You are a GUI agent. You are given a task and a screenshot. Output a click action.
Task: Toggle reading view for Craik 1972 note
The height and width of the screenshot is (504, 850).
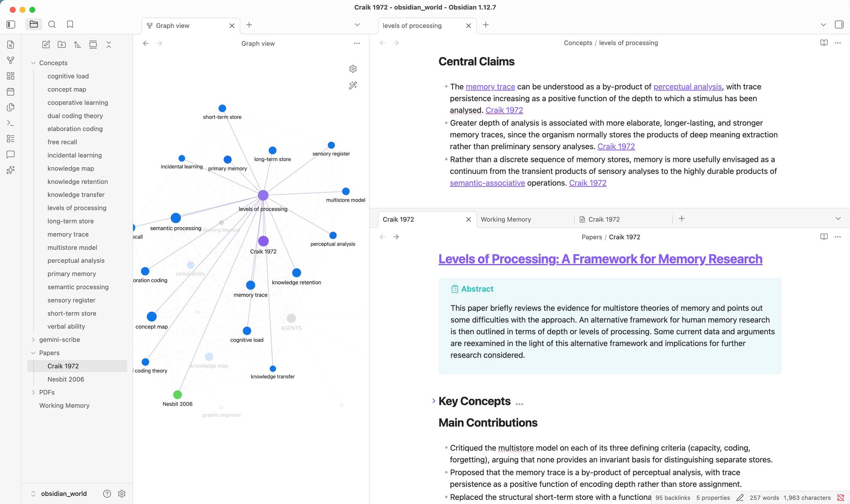click(x=824, y=237)
